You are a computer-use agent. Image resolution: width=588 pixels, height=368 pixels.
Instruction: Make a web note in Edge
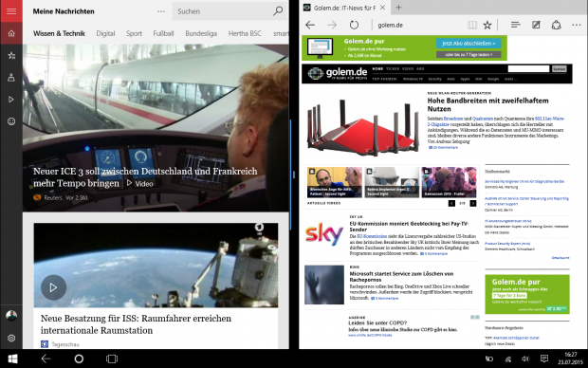pyautogui.click(x=536, y=25)
